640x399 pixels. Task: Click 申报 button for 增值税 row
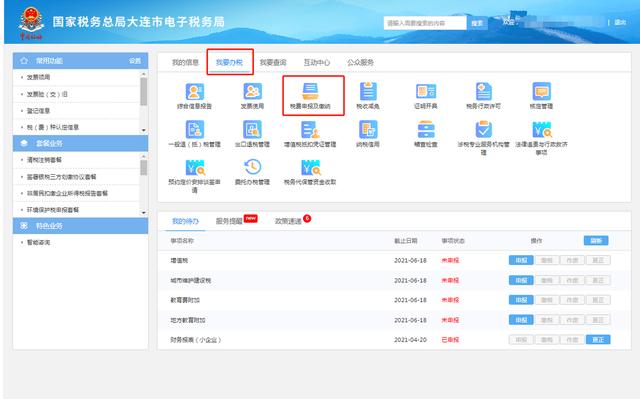(521, 260)
